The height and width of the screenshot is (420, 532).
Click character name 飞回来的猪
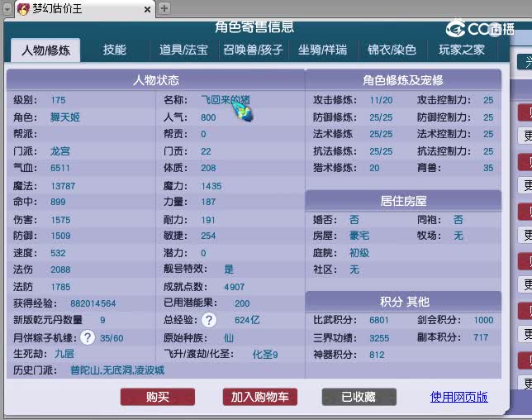226,100
